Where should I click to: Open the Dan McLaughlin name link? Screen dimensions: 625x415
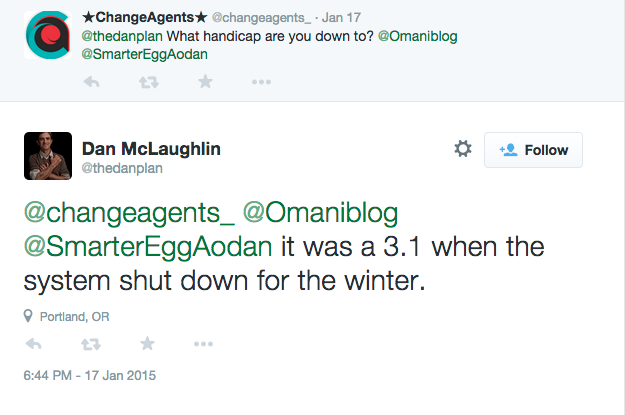point(150,148)
